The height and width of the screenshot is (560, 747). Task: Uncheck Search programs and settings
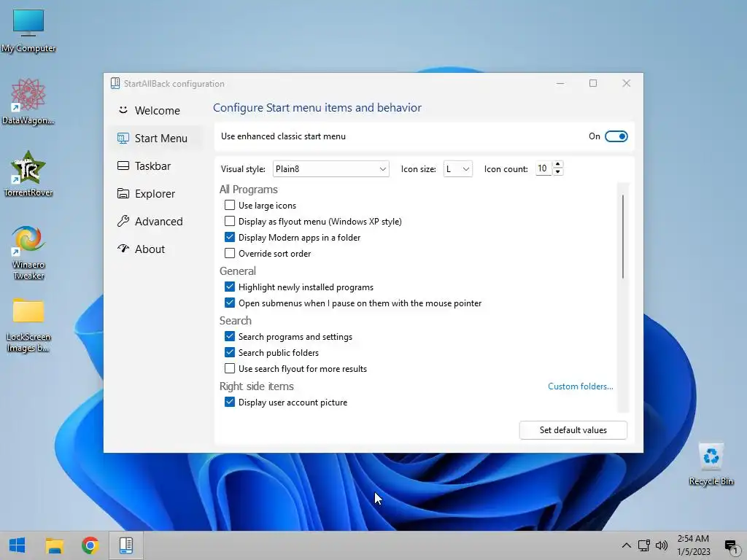[x=230, y=336]
